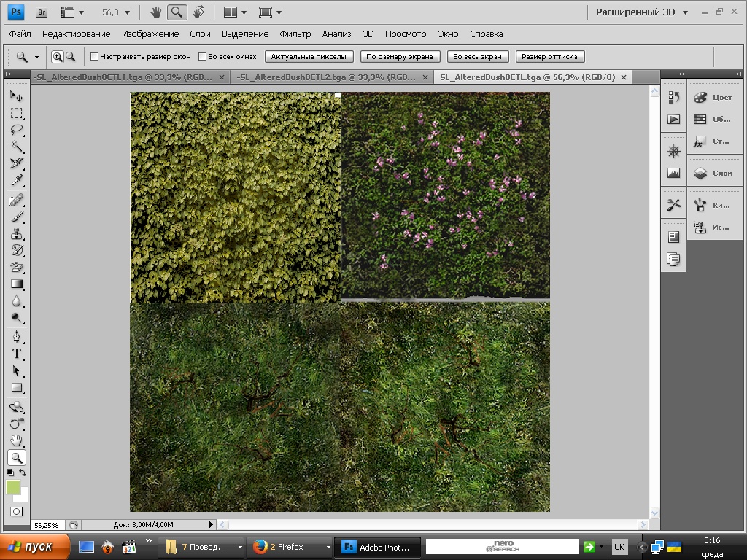Open the Цвет color panel
The width and height of the screenshot is (747, 560).
(x=714, y=98)
